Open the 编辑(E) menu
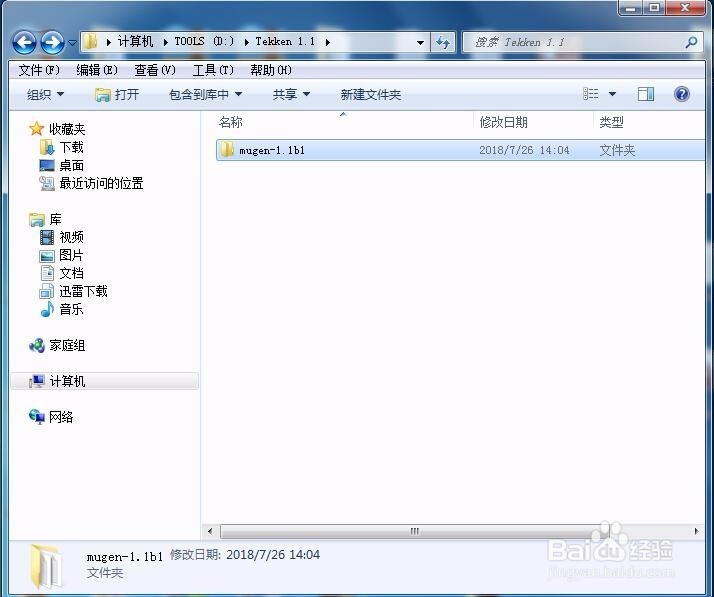Image resolution: width=714 pixels, height=597 pixels. [x=97, y=70]
